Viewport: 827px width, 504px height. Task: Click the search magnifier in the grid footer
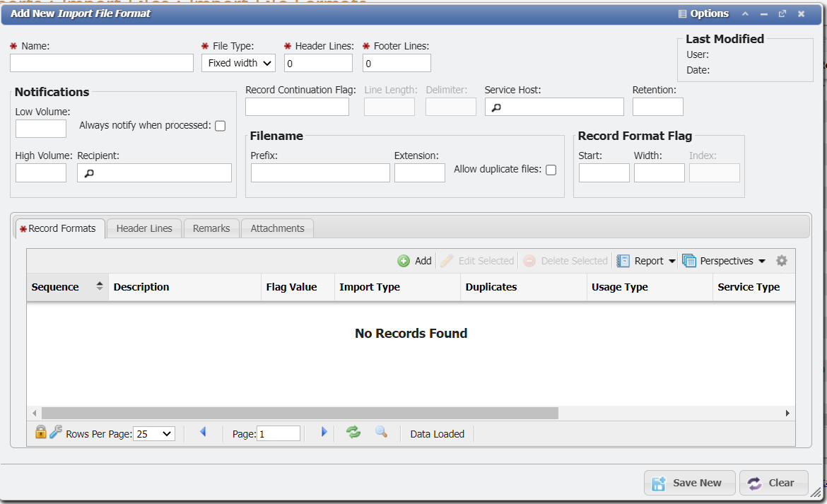tap(382, 432)
